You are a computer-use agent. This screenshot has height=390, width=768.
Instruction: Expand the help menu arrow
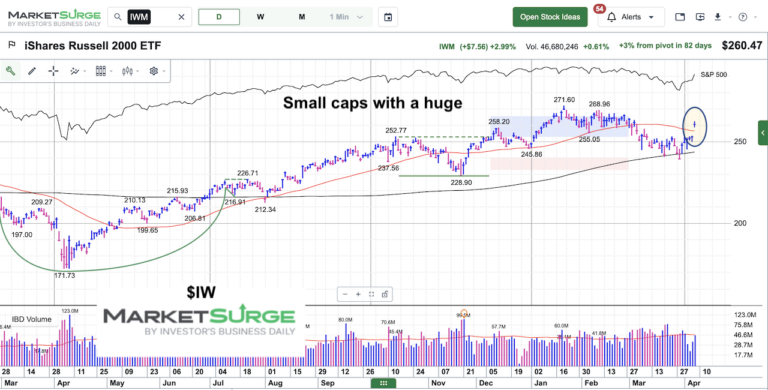click(755, 17)
